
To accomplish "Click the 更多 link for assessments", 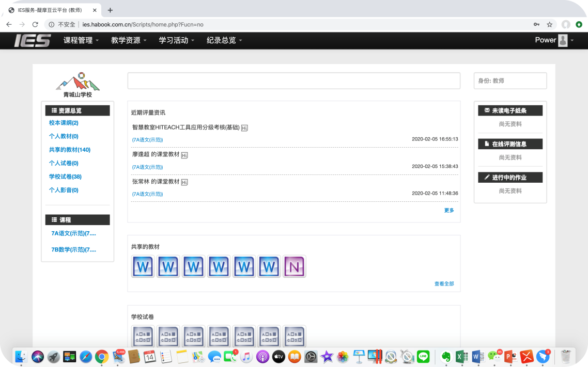I will (x=449, y=210).
